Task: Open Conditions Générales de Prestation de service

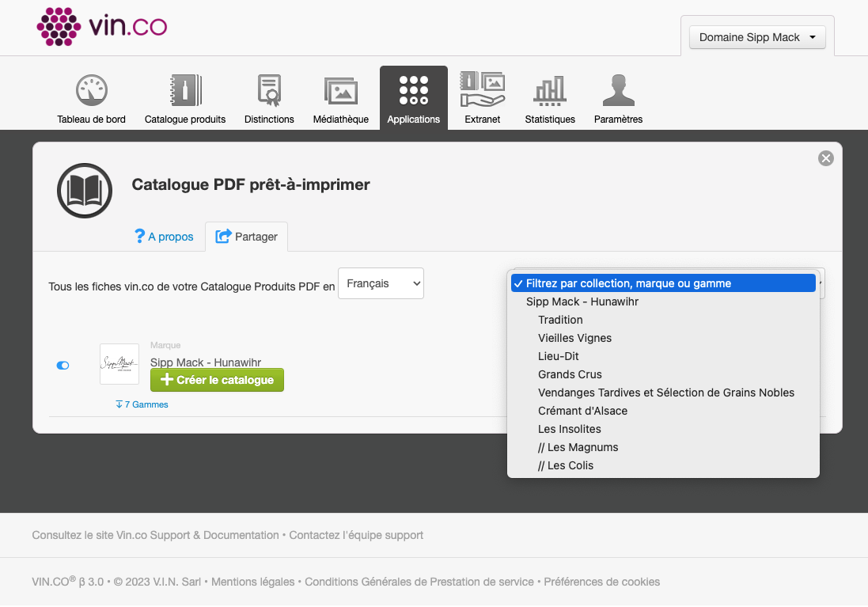Action: (x=419, y=582)
